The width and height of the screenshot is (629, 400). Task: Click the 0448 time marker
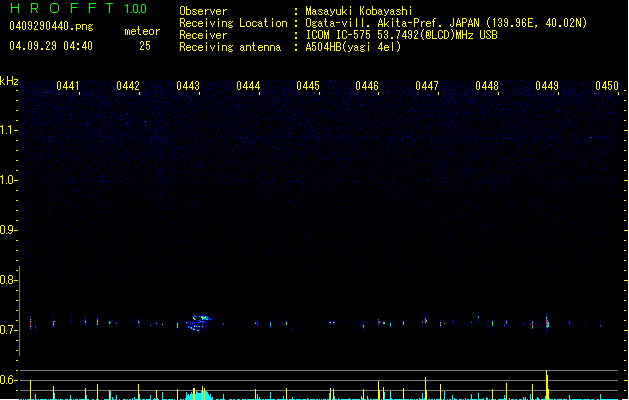[487, 86]
